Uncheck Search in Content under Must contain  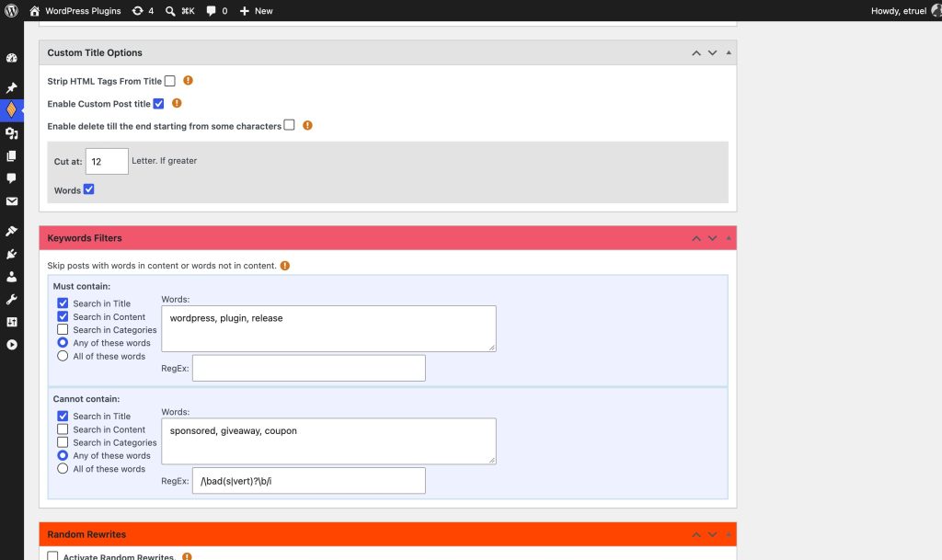(x=63, y=316)
